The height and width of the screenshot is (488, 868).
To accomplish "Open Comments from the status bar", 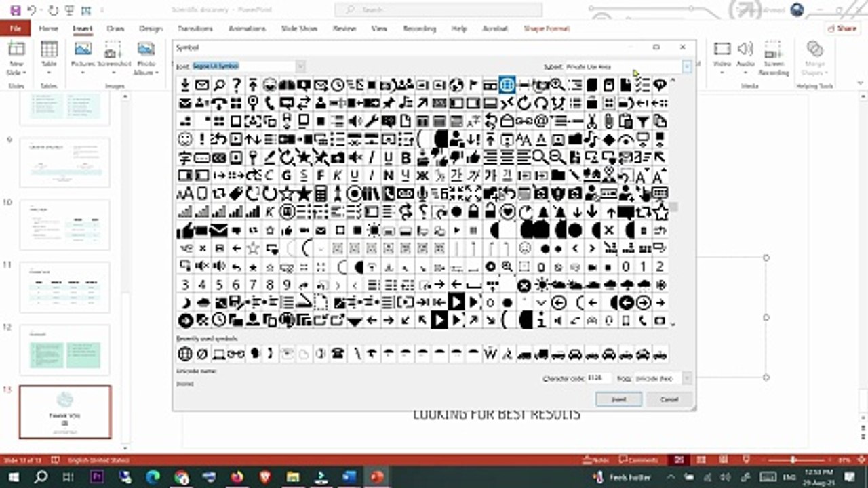I will tap(639, 460).
